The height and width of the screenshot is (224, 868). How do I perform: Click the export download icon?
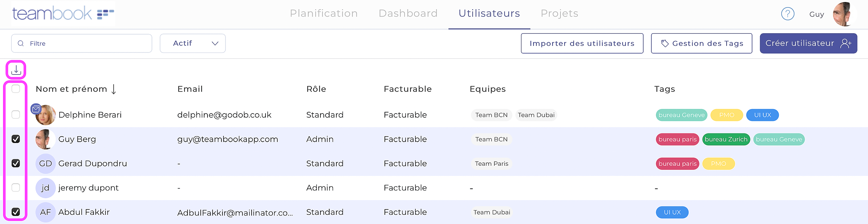click(x=16, y=70)
